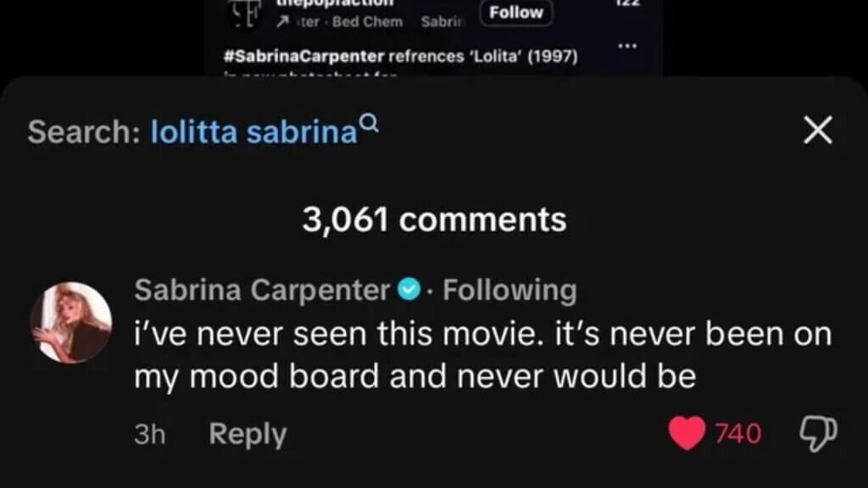Click the arrow icon before Bed Chem

[x=282, y=21]
